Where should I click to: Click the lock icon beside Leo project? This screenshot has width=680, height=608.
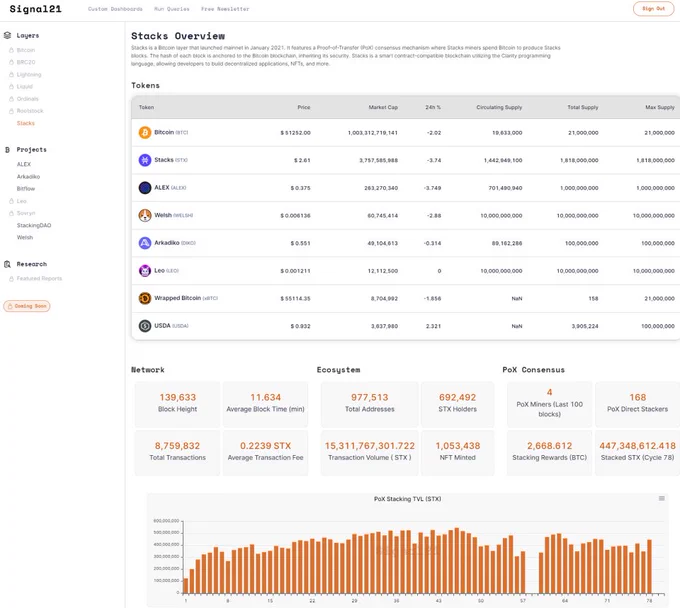(11, 201)
